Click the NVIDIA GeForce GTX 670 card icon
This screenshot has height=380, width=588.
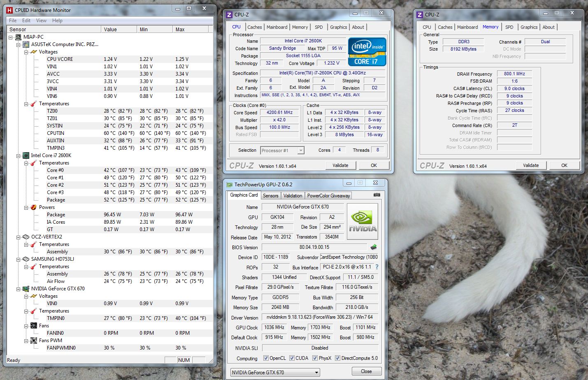26,289
